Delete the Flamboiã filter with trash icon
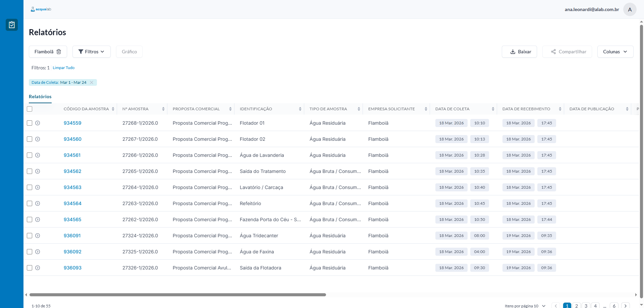 click(59, 52)
